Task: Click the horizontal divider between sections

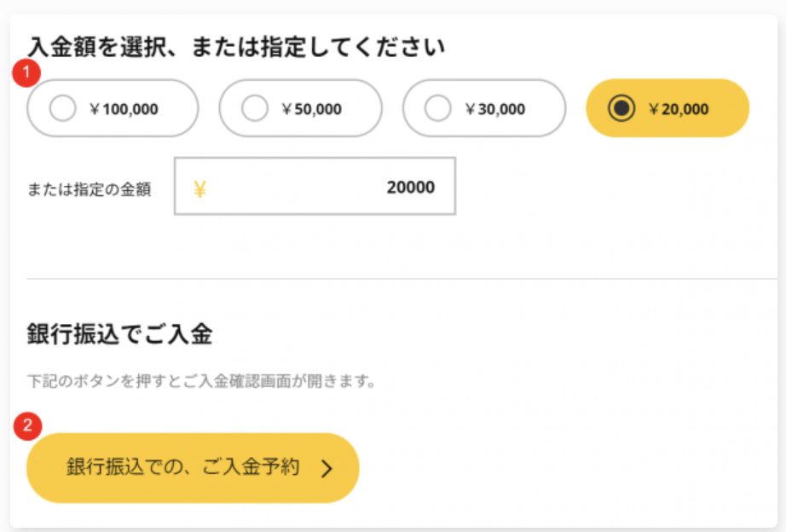Action: pyautogui.click(x=401, y=278)
